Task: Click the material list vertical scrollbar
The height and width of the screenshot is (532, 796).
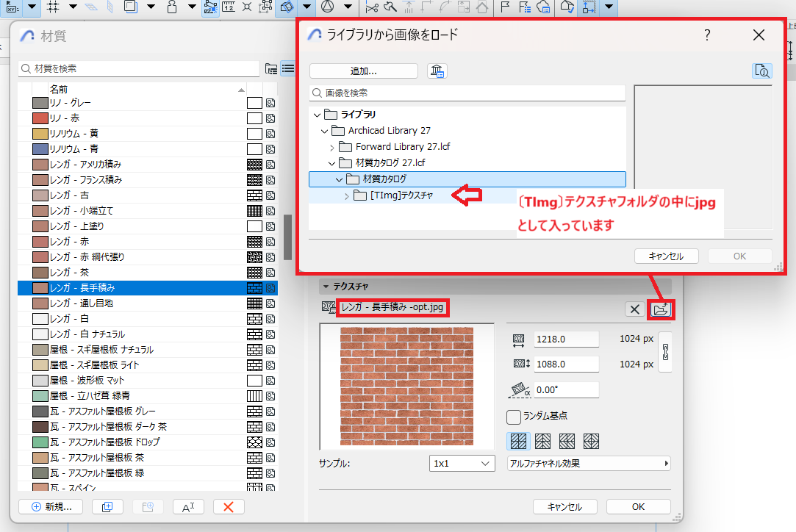Action: 287,237
